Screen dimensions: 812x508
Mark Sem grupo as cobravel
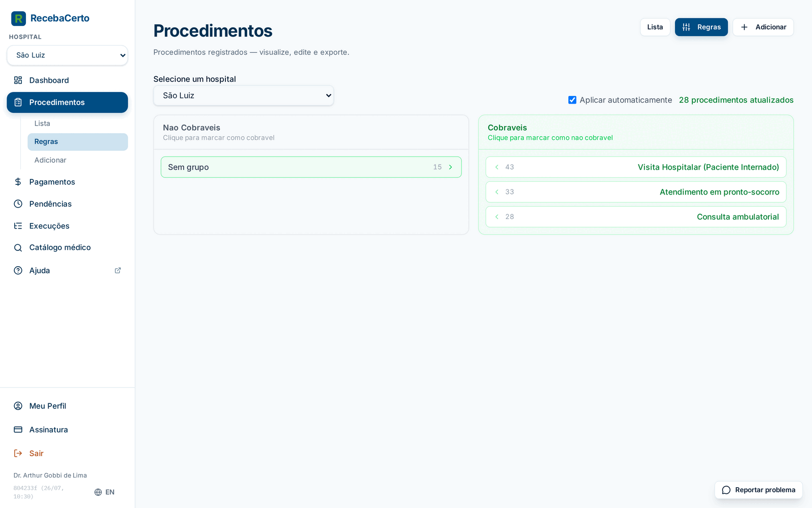[311, 167]
